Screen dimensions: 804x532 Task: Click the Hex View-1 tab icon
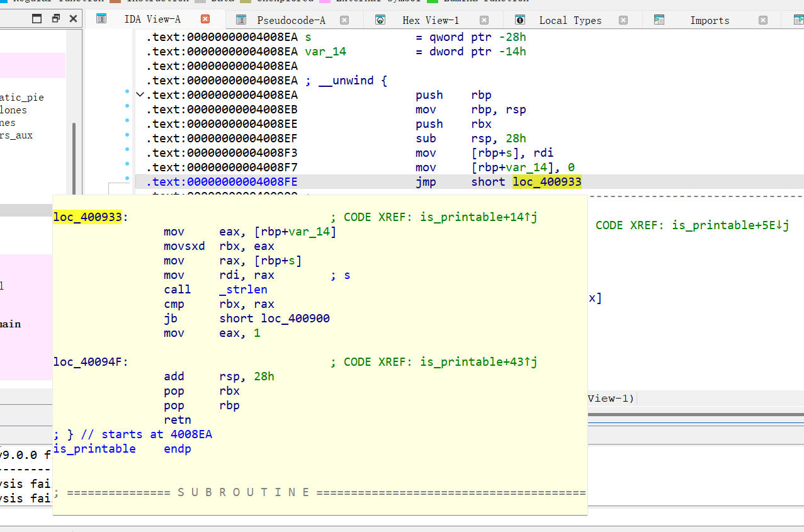click(x=380, y=20)
